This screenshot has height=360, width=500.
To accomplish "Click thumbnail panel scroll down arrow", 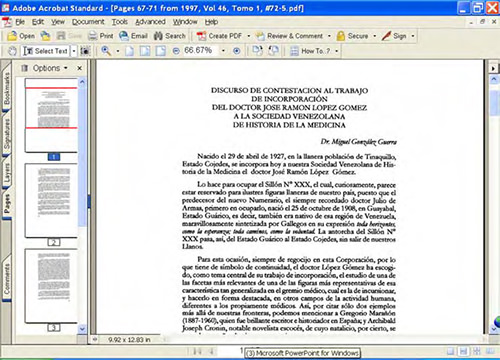I will [82, 329].
